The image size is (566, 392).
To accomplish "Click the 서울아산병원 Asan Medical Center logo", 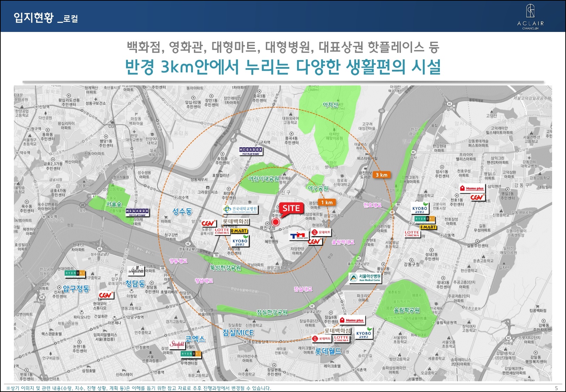I will tap(365, 278).
